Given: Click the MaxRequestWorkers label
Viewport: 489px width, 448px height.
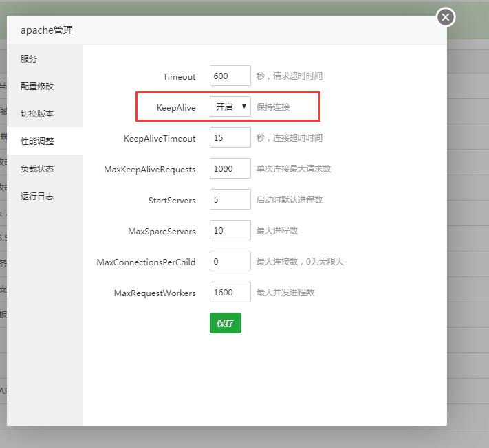Looking at the screenshot, I should (155, 293).
